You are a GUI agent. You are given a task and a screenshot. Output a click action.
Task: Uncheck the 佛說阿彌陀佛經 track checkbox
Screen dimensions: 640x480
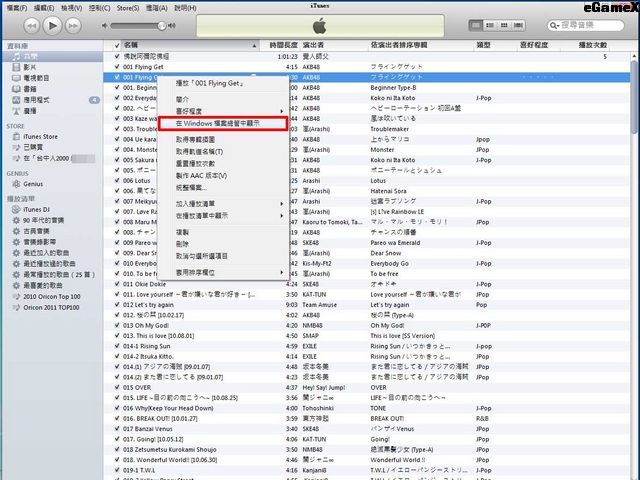117,56
